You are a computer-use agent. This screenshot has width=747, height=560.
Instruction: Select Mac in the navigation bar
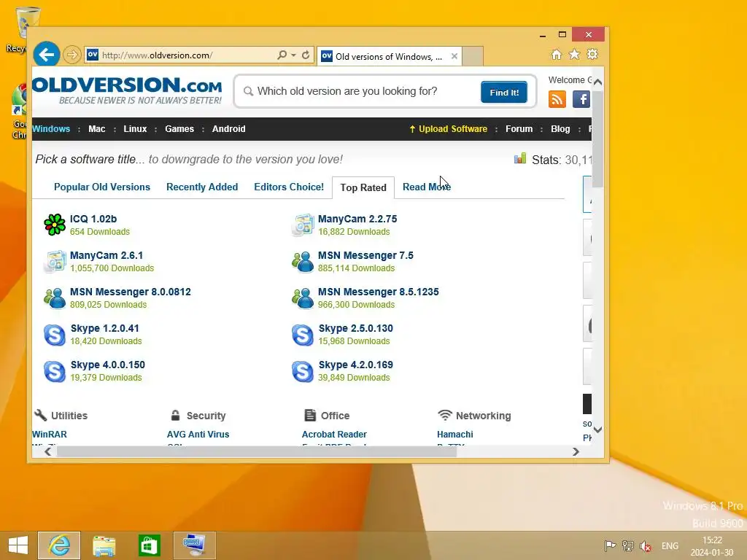tap(97, 129)
